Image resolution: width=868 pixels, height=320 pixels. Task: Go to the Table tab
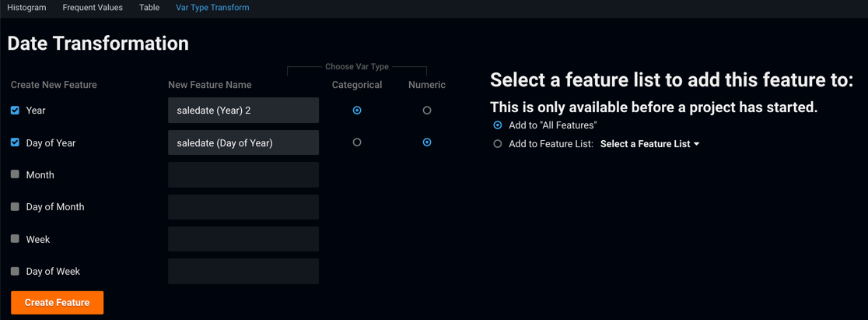click(x=149, y=8)
